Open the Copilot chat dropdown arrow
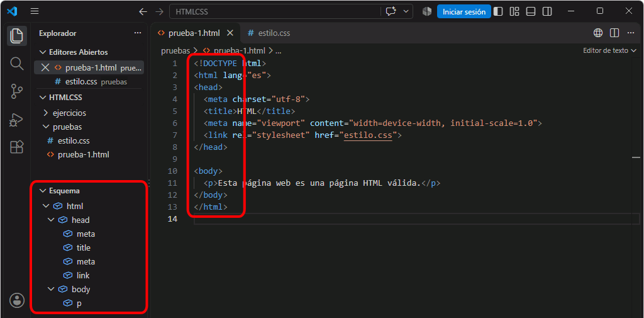Viewport: 644px width, 318px height. (406, 11)
